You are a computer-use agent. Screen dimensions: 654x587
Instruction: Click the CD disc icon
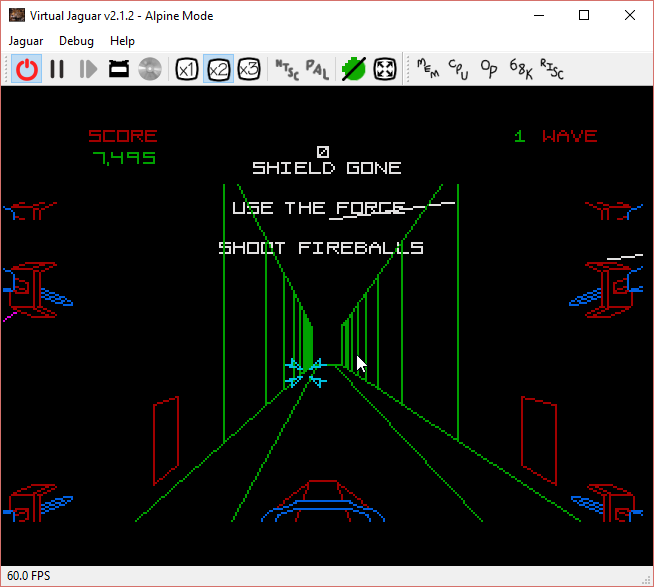150,69
